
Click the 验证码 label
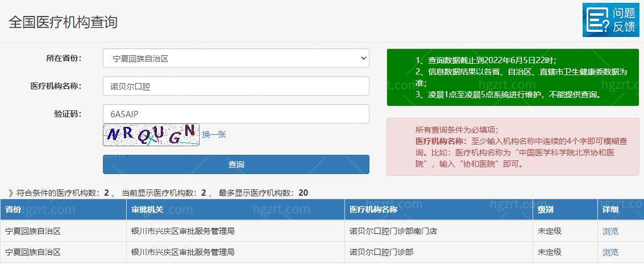(68, 113)
